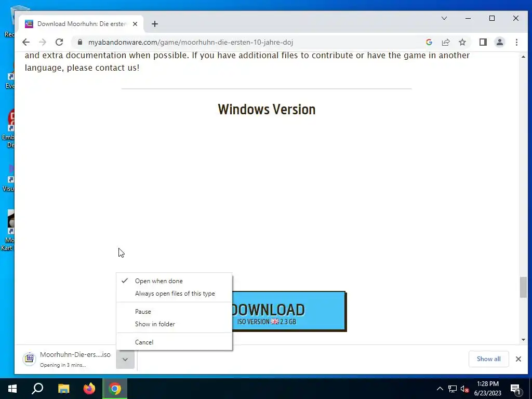Viewport: 532px width, 399px height.
Task: Maximize the Chrome window
Action: [492, 18]
